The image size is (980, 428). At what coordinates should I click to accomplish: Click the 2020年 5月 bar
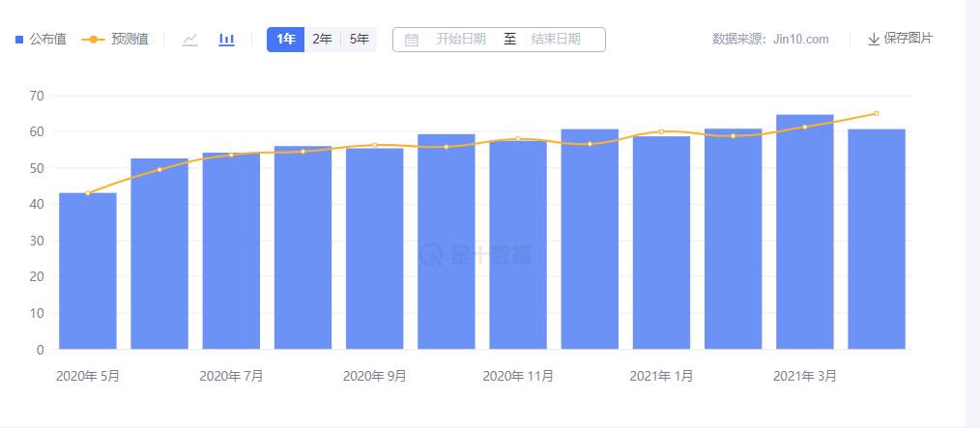[x=88, y=271]
